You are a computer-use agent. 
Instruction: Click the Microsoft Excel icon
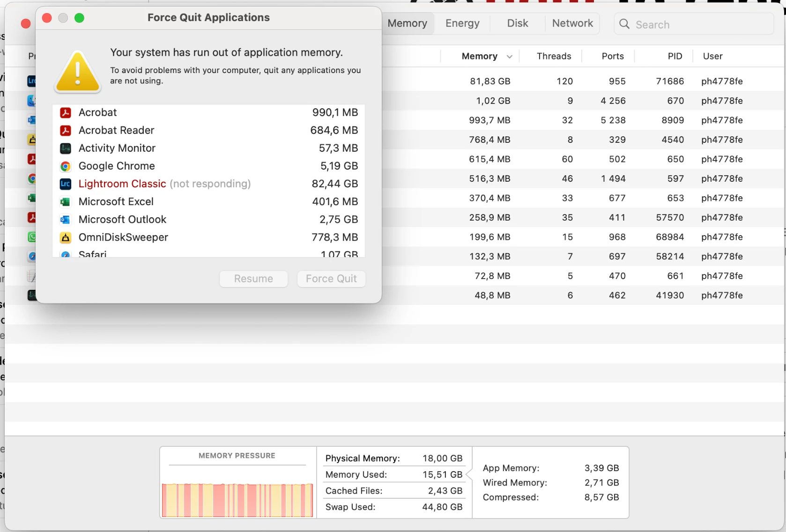click(x=66, y=201)
